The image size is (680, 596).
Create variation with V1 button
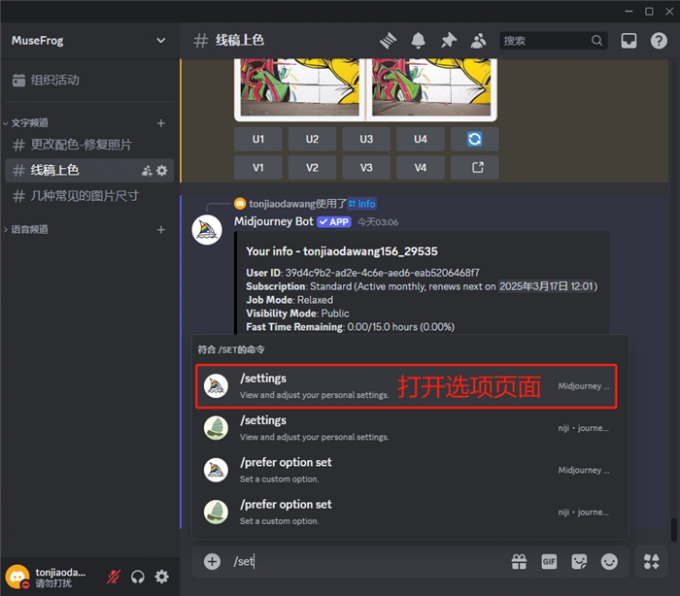(x=258, y=167)
